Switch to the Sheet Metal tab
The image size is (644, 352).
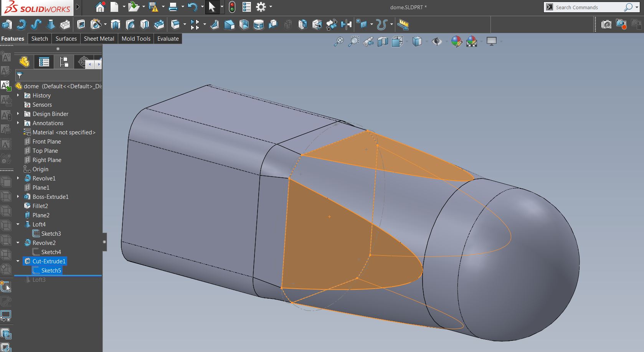99,38
